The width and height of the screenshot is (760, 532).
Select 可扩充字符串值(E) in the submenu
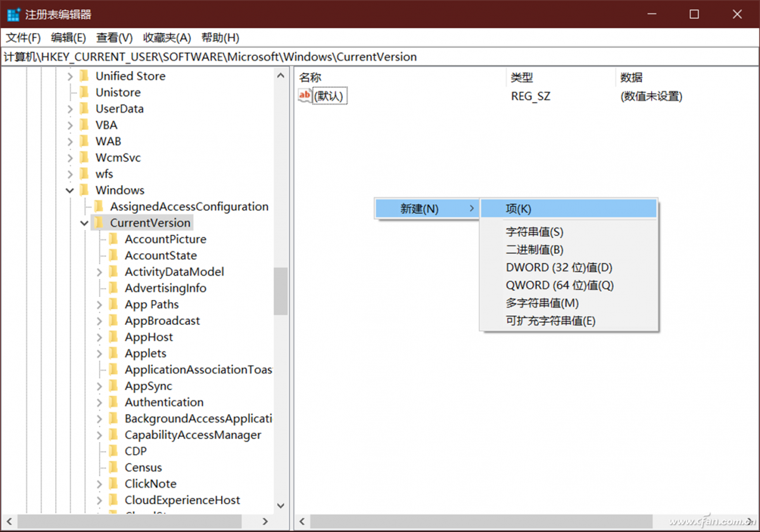[569, 321]
